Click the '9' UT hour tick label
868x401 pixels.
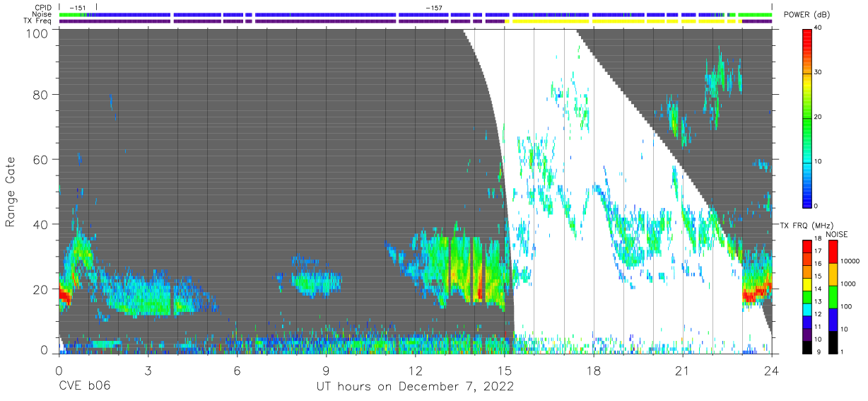[326, 370]
